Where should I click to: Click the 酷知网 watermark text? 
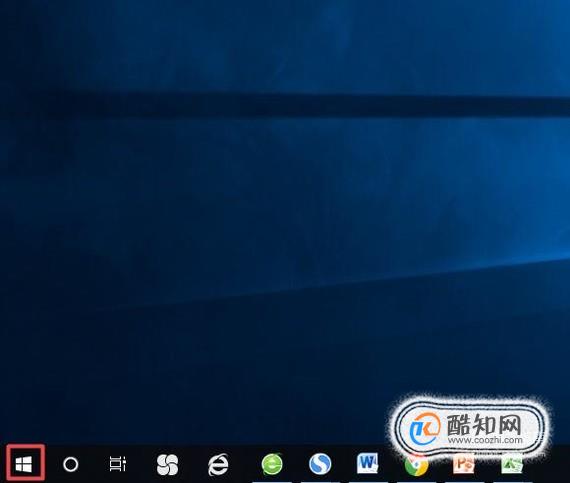point(484,424)
